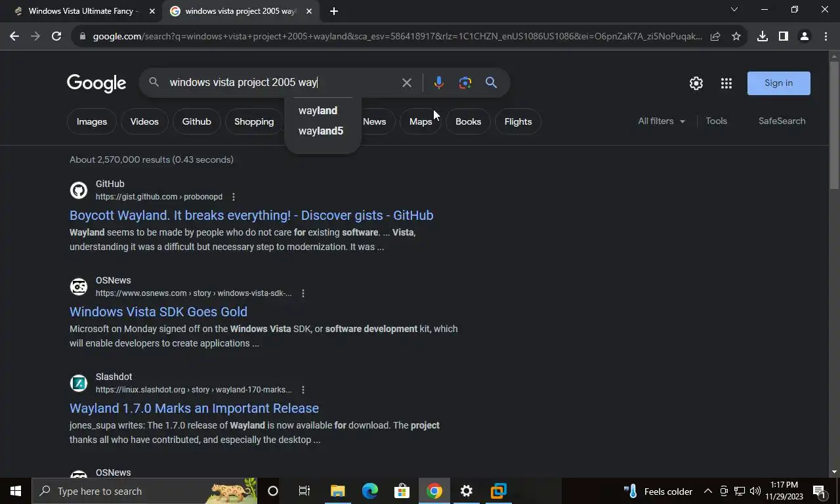Click the taskbar search box
This screenshot has height=504, width=840.
pos(144,491)
